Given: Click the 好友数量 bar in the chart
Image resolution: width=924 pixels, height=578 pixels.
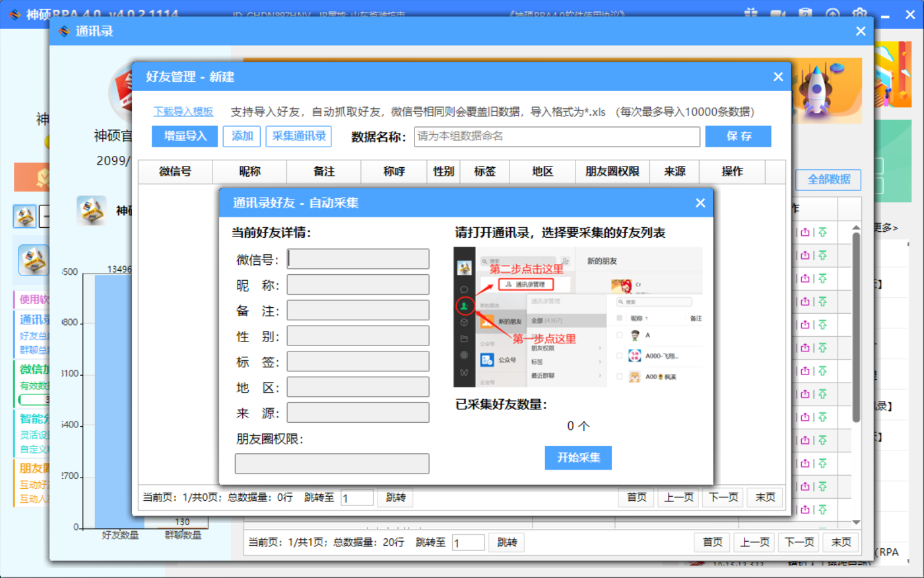Looking at the screenshot, I should tap(120, 401).
